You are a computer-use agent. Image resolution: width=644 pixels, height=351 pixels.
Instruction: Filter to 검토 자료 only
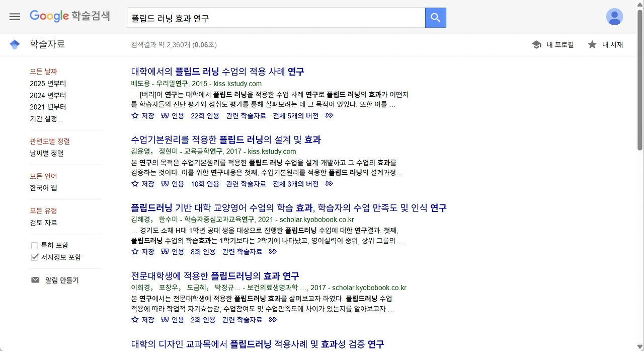43,223
